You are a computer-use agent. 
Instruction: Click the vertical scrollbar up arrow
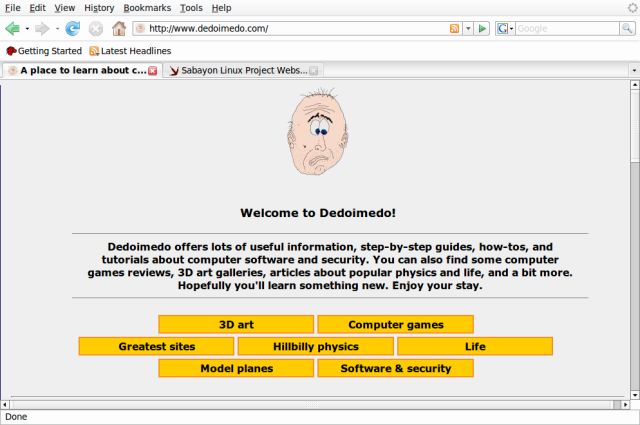pos(635,85)
